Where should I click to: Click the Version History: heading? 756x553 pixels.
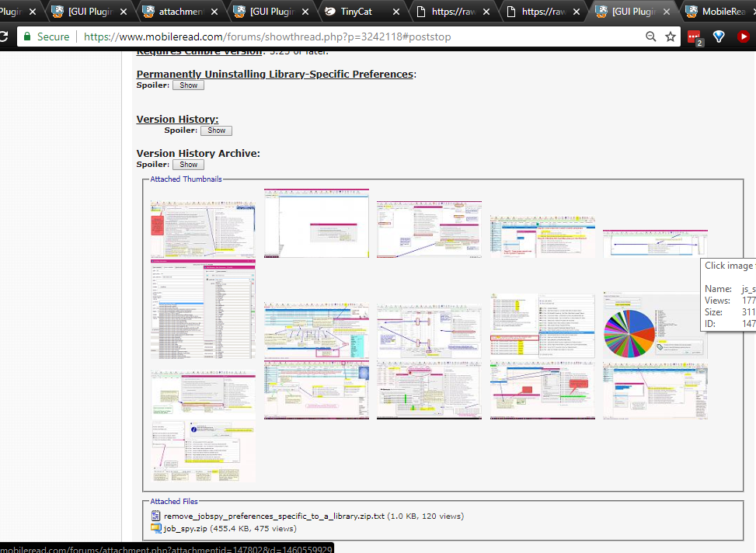[x=177, y=119]
